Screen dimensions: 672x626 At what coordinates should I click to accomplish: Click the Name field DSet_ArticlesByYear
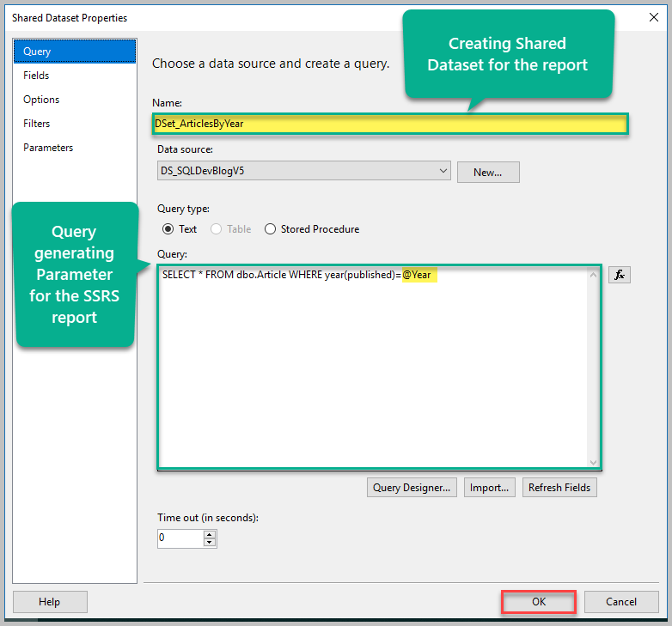click(390, 124)
